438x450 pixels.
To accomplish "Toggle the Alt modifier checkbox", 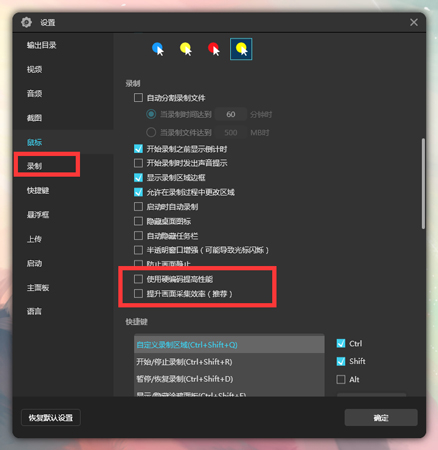I will [341, 379].
